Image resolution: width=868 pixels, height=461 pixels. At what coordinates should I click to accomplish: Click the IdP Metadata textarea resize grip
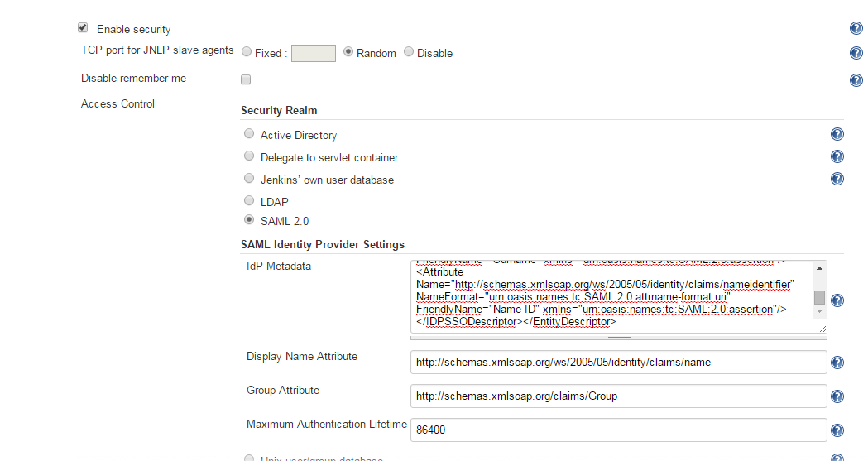822,328
